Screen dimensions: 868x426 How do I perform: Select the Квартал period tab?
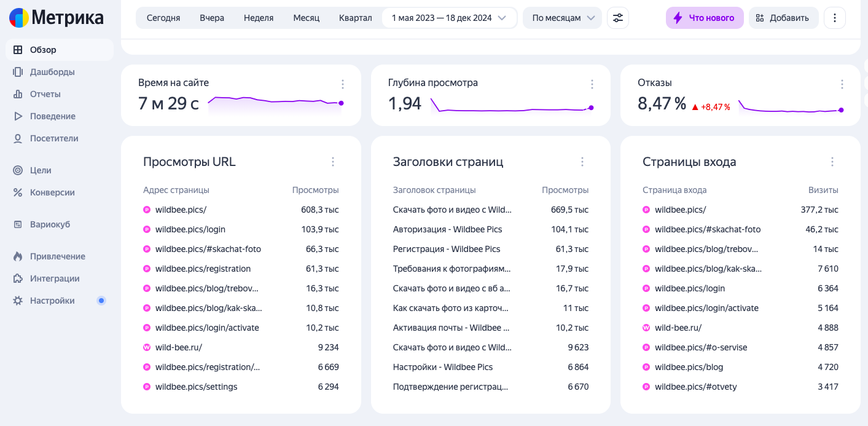click(355, 18)
